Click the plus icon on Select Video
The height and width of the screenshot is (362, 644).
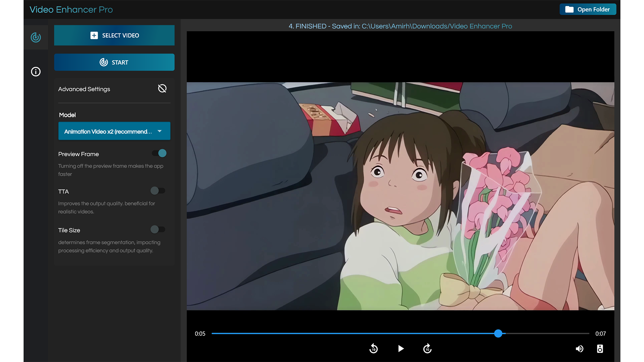pyautogui.click(x=94, y=36)
